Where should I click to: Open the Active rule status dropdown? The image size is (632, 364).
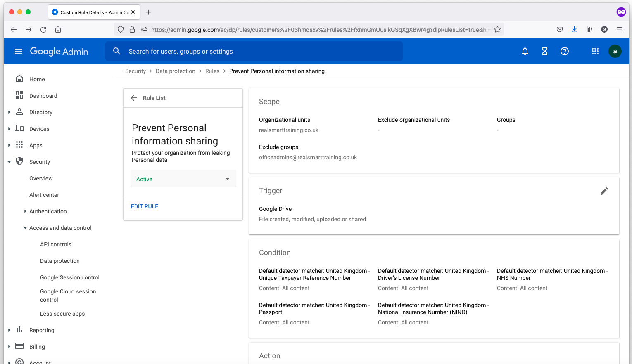183,179
